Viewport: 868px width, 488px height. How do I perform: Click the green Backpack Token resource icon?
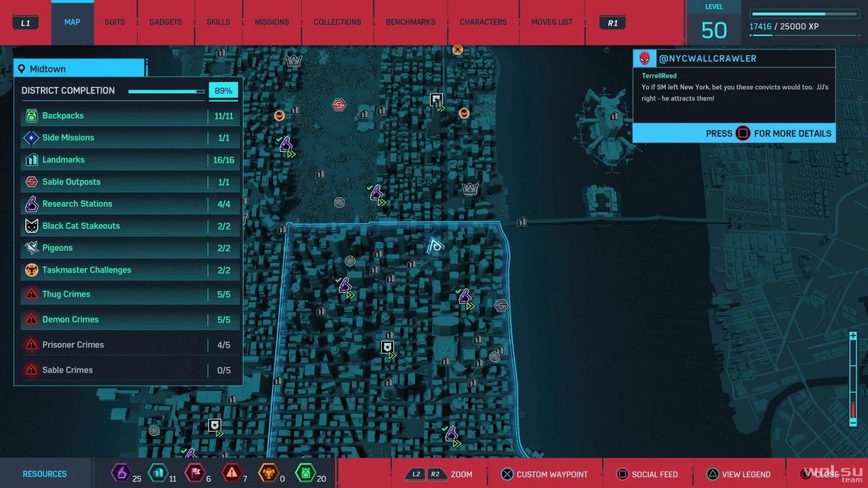tap(304, 472)
